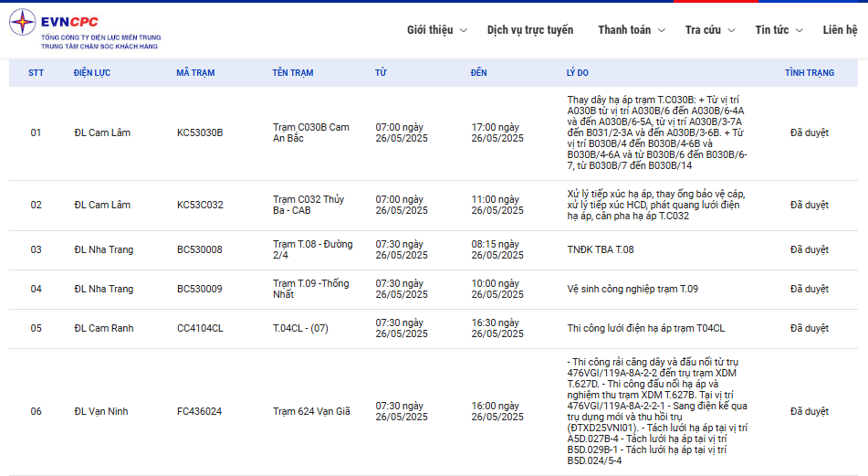Screen dimensions: 868x476
Task: Select station code CC4104CL
Action: coord(201,328)
